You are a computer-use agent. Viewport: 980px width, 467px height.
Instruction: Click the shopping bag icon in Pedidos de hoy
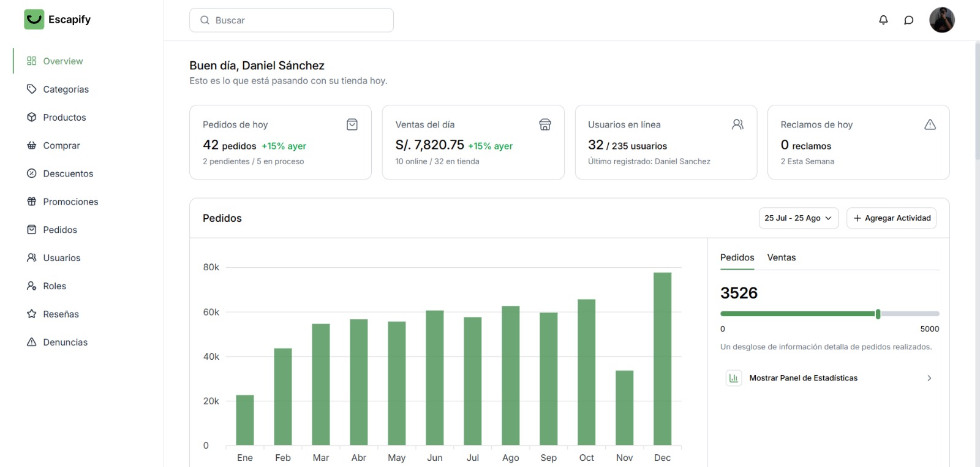pos(352,124)
